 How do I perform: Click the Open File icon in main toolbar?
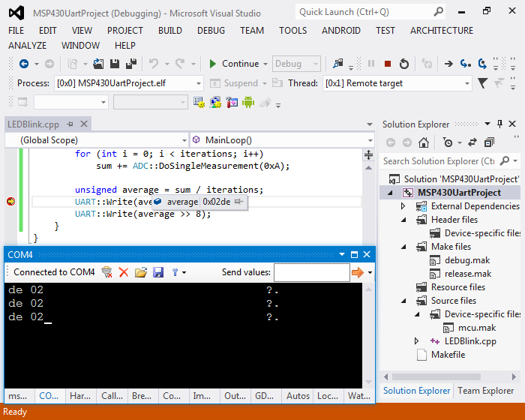click(x=98, y=64)
